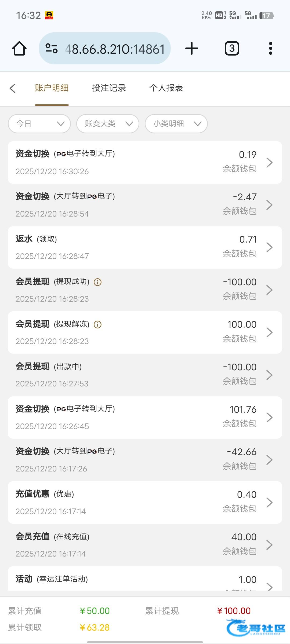
Task: Tap the browser home icon
Action: point(19,49)
